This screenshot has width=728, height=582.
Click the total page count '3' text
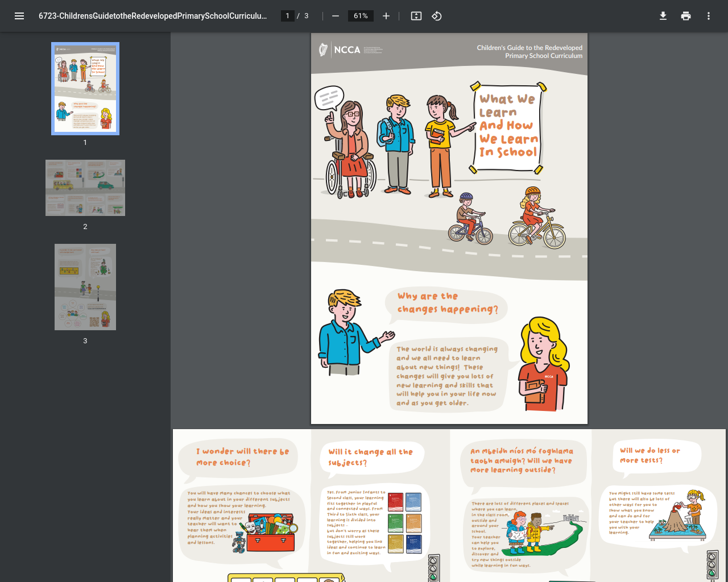coord(307,16)
